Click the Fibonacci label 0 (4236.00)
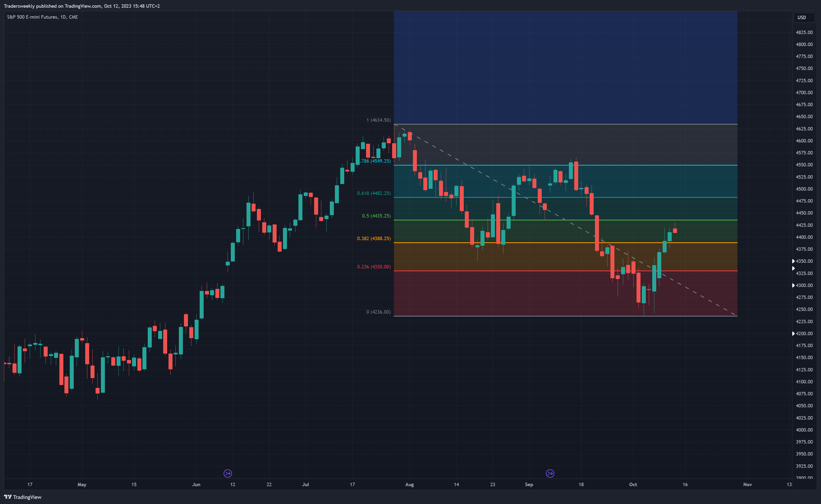The height and width of the screenshot is (504, 821). tap(379, 312)
